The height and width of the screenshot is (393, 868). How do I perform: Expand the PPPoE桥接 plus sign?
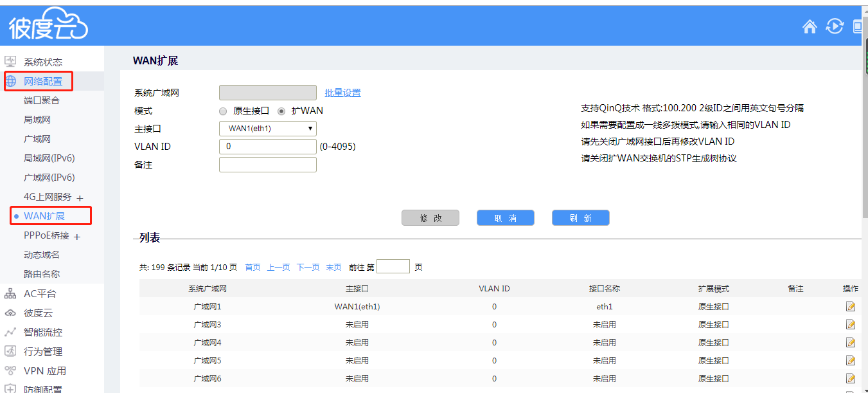click(x=77, y=237)
